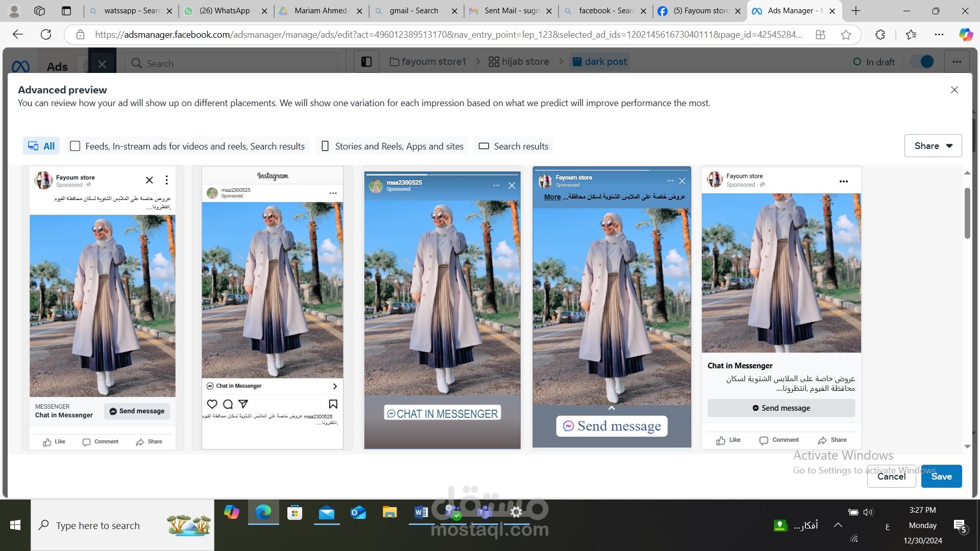This screenshot has width=980, height=551.
Task: Click More link in Facebook story caption
Action: [x=552, y=197]
